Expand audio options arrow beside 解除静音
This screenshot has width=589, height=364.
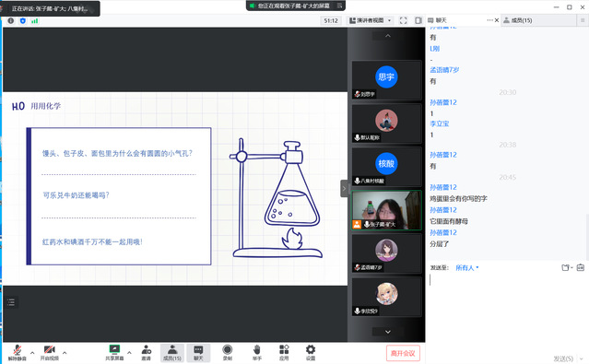coord(32,353)
